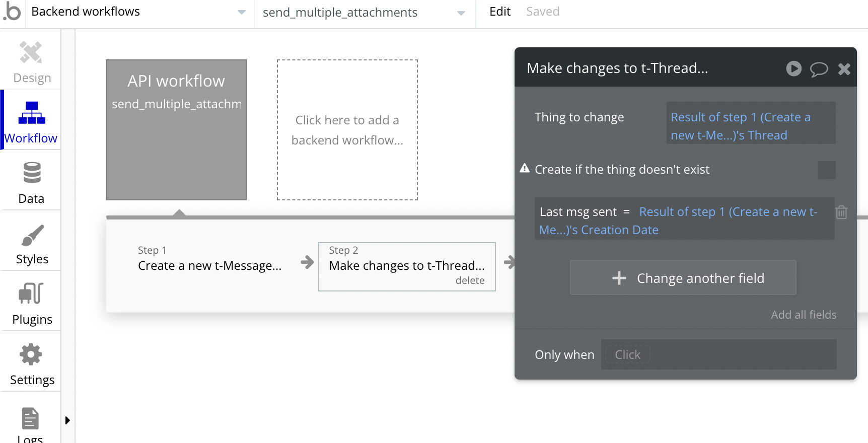Open the Plugins section
868x443 pixels.
32,303
